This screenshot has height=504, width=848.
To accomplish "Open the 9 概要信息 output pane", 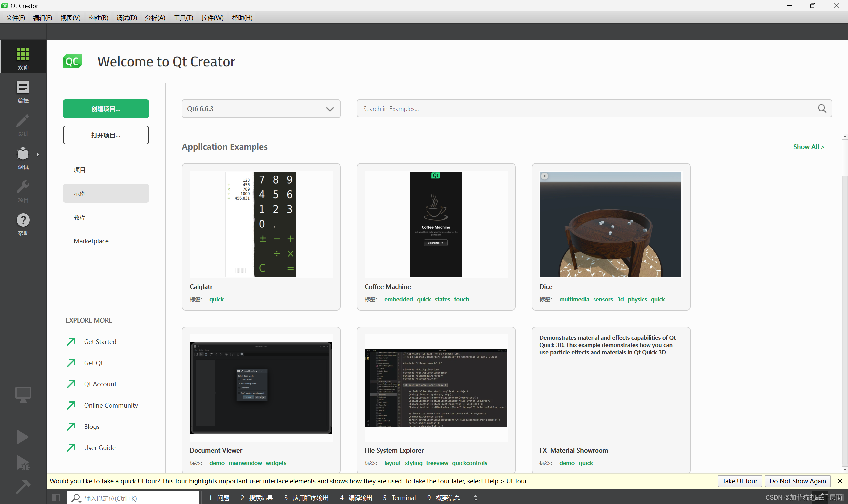I will click(443, 498).
